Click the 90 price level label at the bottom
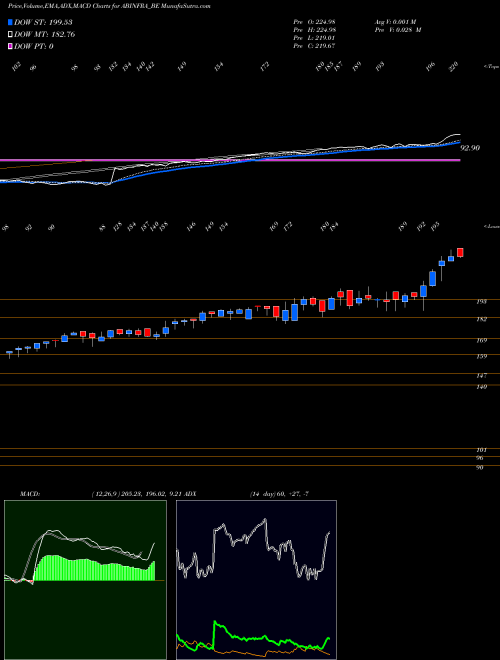500x660 pixels. coord(480,468)
